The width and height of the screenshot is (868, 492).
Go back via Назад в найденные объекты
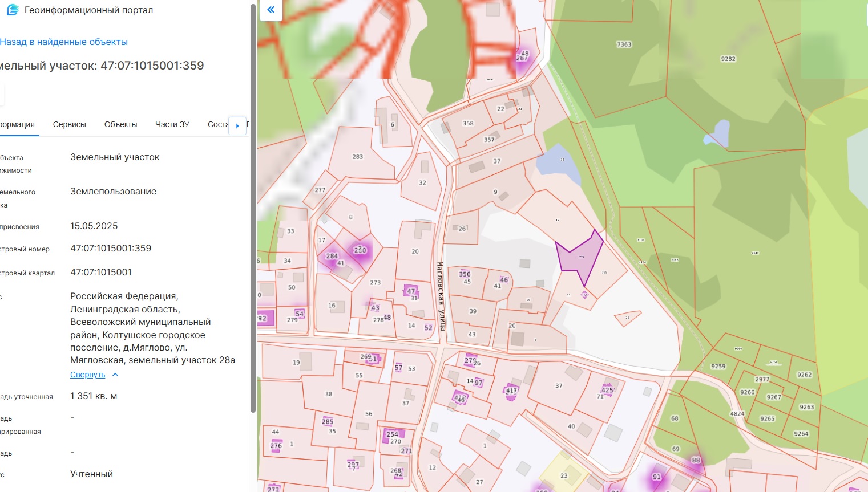point(64,42)
